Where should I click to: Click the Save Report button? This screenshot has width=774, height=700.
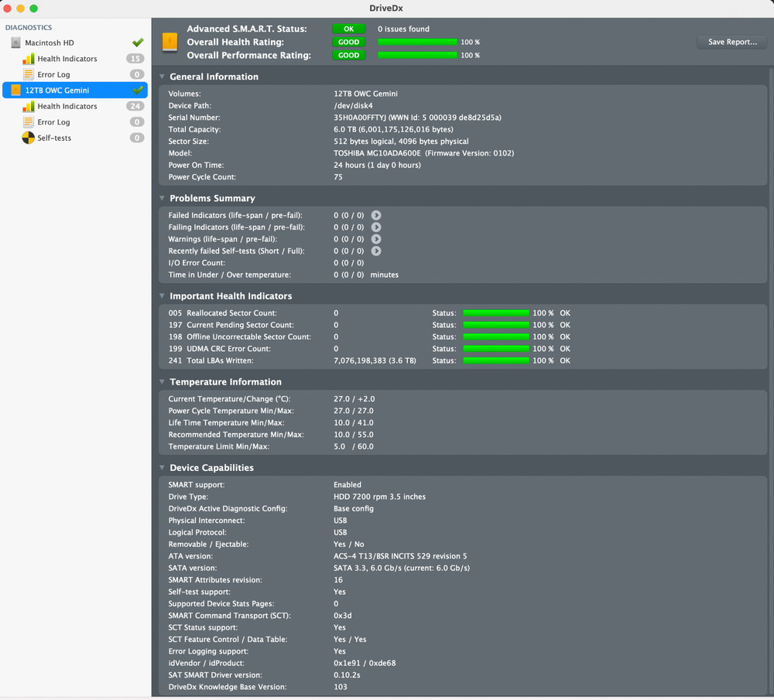coord(732,42)
